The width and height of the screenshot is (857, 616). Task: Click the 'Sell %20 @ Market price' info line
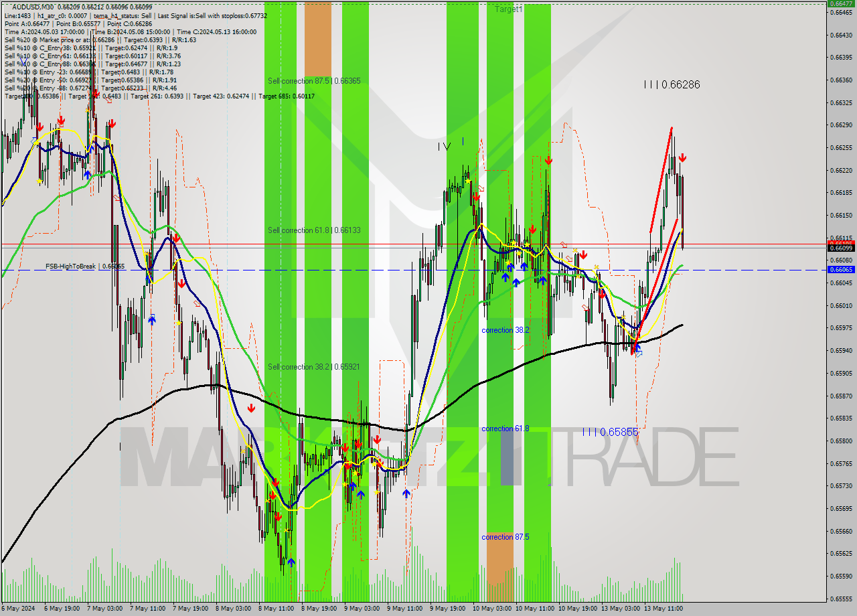point(100,40)
